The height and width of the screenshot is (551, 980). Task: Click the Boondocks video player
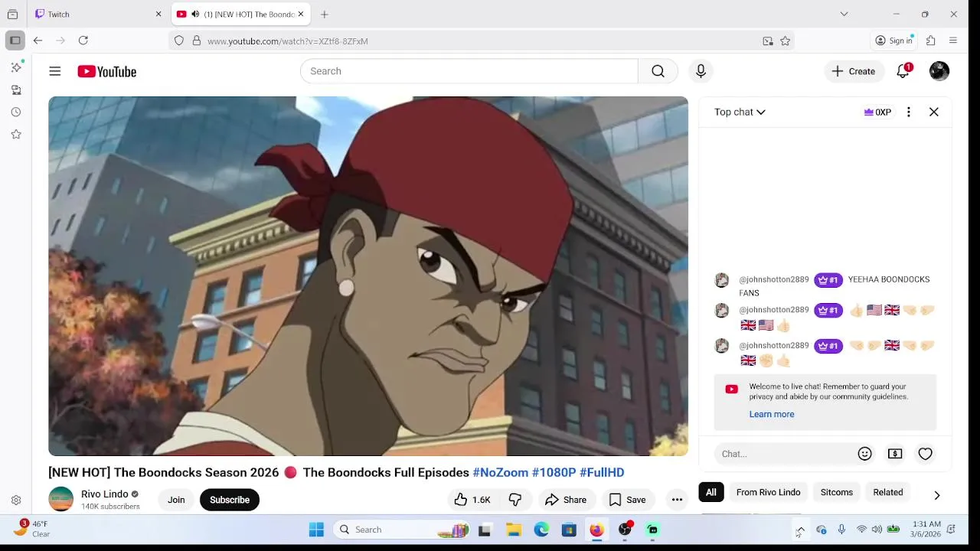[x=368, y=276]
